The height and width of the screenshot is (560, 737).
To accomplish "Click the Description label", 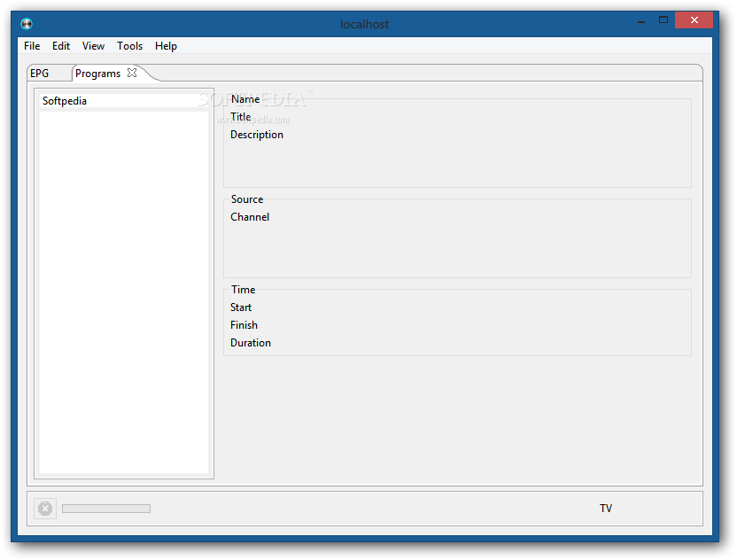I will (257, 135).
